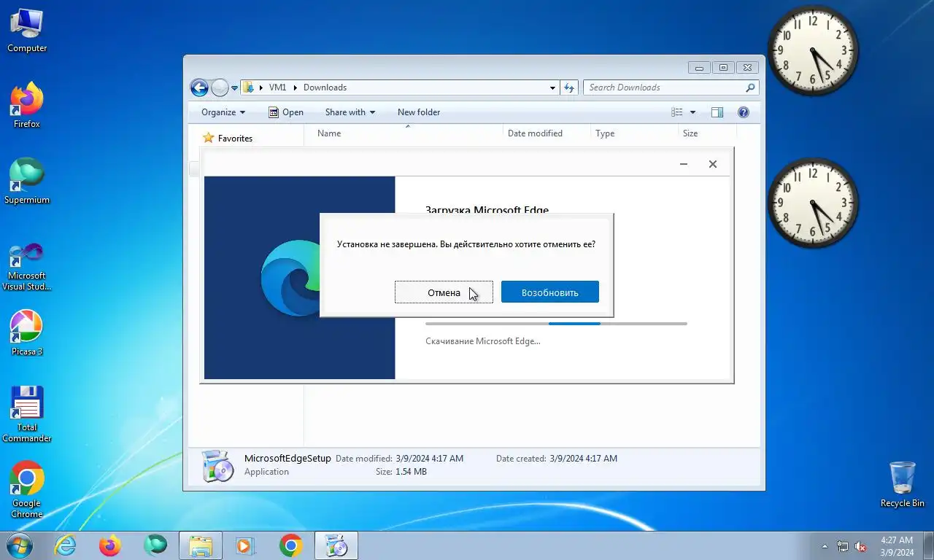Screen dimensions: 934x560
Task: Click the network tray icon
Action: click(843, 546)
